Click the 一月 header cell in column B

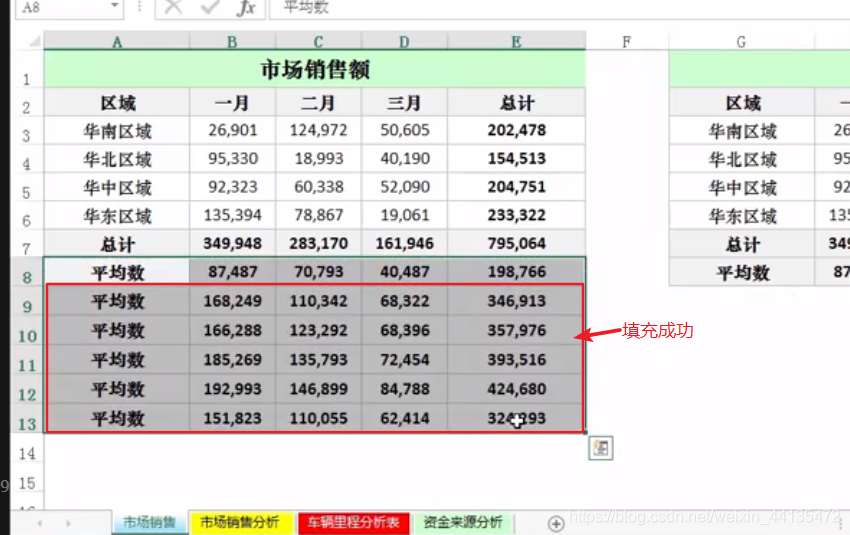click(233, 102)
